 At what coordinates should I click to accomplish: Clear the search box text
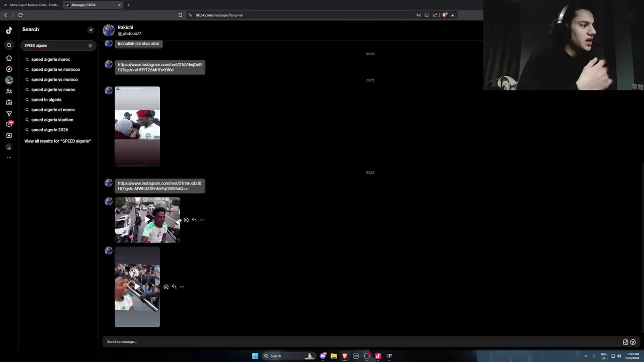[x=90, y=46]
